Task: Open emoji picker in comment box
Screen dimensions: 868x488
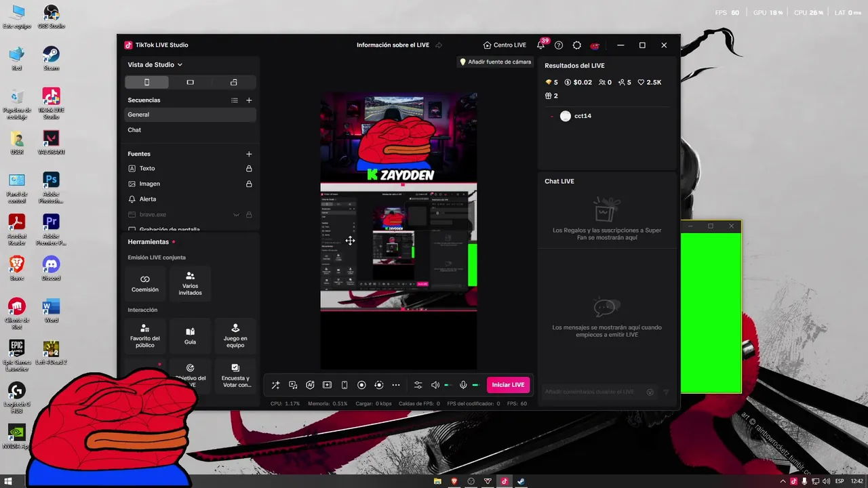Action: pos(650,392)
